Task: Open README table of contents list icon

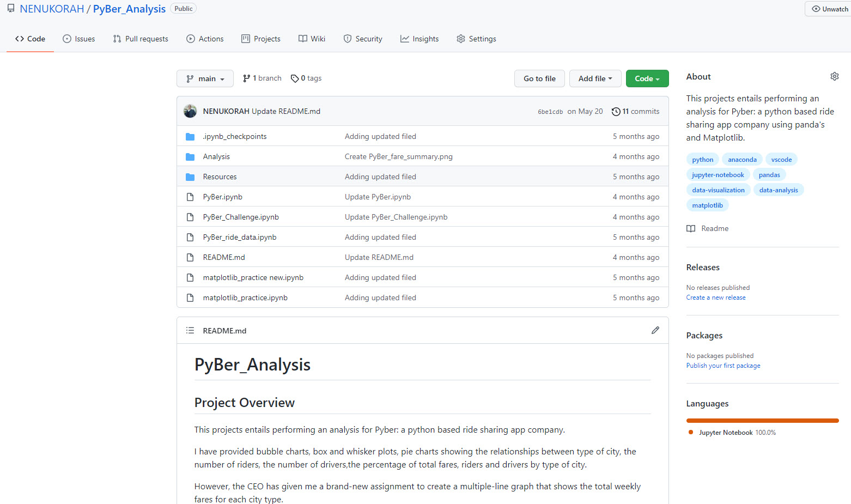Action: point(190,330)
